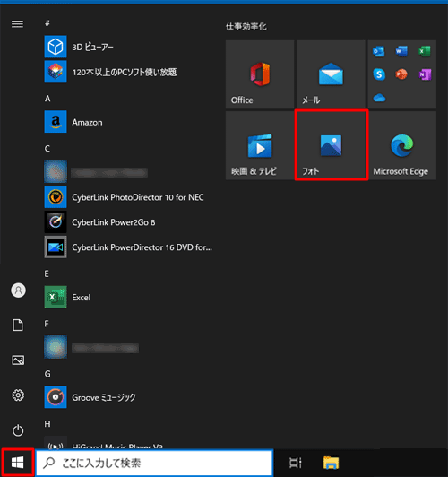Open the Power options icon
The height and width of the screenshot is (477, 448).
pos(18,430)
